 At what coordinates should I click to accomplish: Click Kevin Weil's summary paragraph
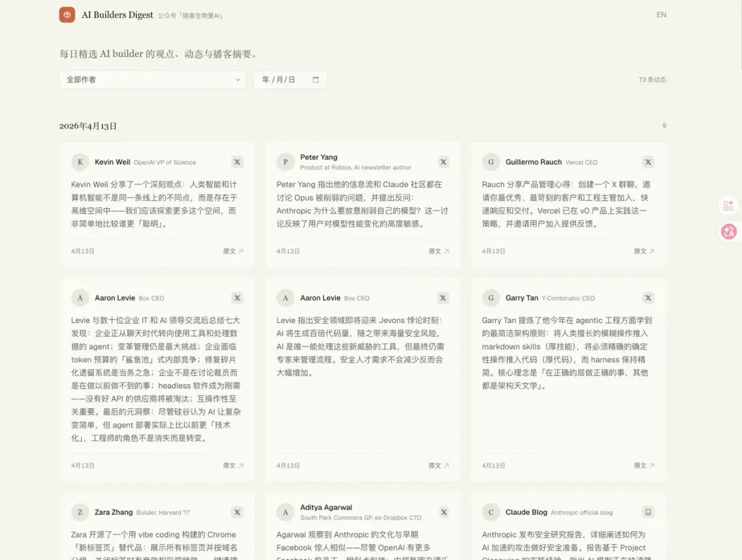[155, 204]
